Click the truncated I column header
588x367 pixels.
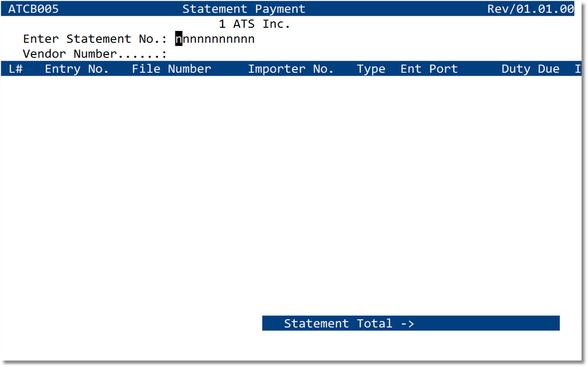point(578,68)
